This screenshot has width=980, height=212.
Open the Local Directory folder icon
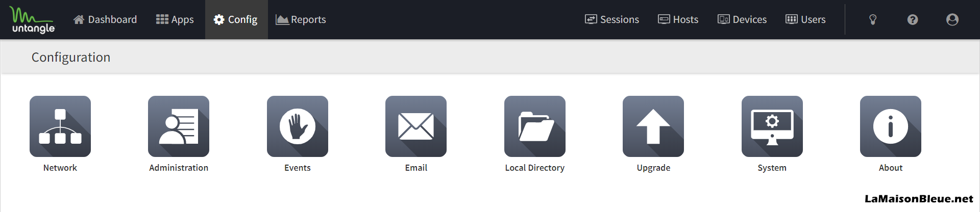(x=535, y=126)
